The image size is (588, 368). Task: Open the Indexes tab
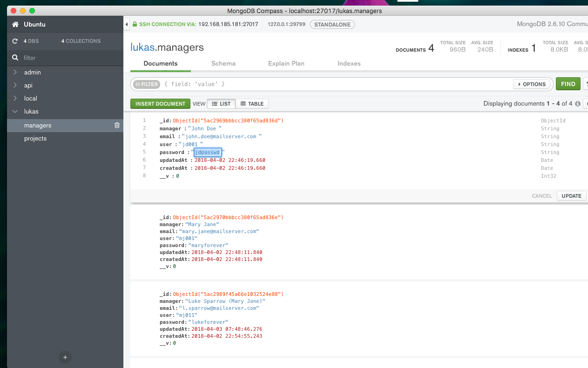[349, 63]
